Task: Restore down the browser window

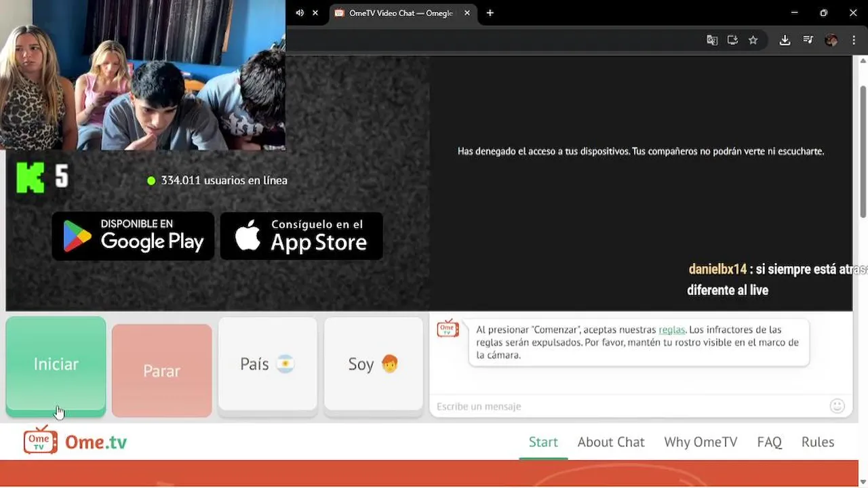Action: [823, 13]
